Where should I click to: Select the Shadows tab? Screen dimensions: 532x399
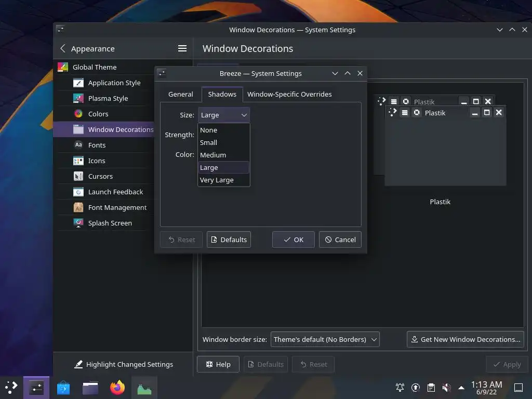222,95
